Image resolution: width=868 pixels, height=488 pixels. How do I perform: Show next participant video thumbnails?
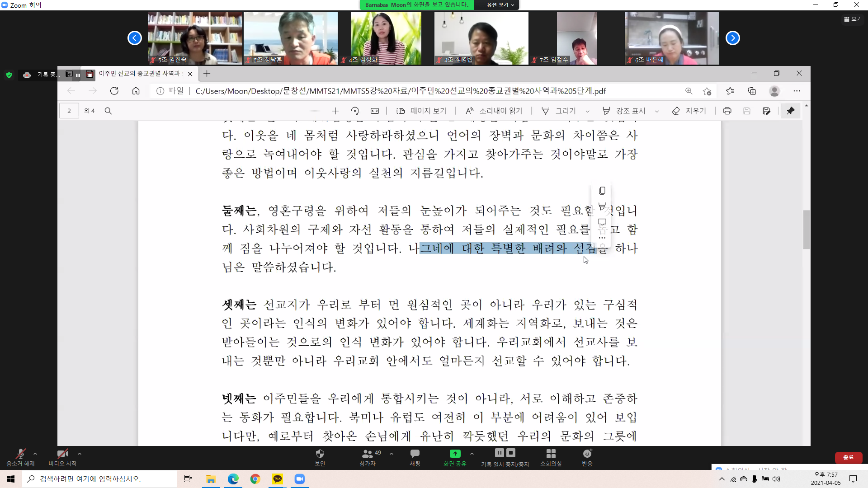point(732,38)
